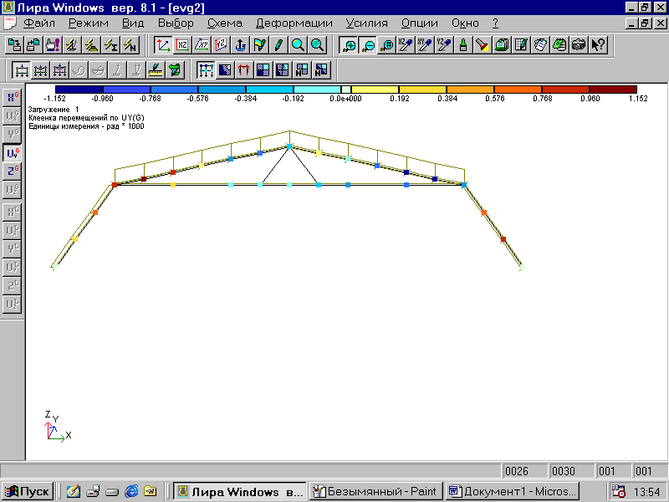Screen dimensions: 669x502
Task: Toggle the node grid display button
Action: pos(206,70)
